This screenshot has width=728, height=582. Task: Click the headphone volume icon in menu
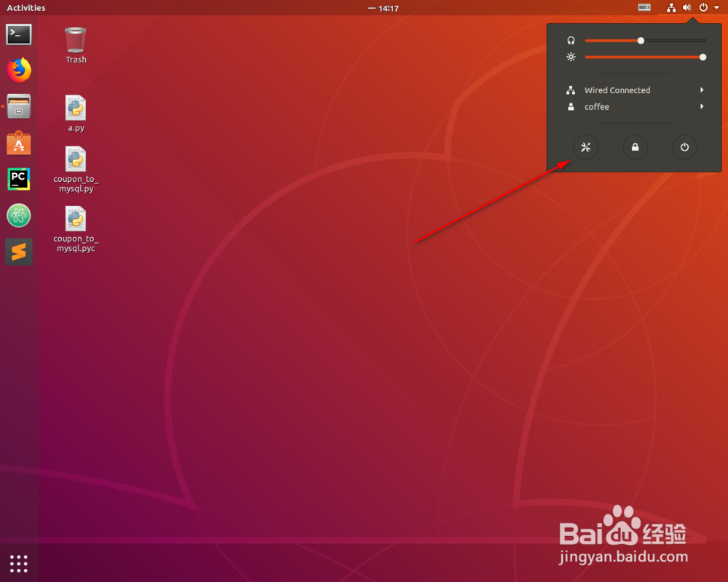(x=571, y=41)
